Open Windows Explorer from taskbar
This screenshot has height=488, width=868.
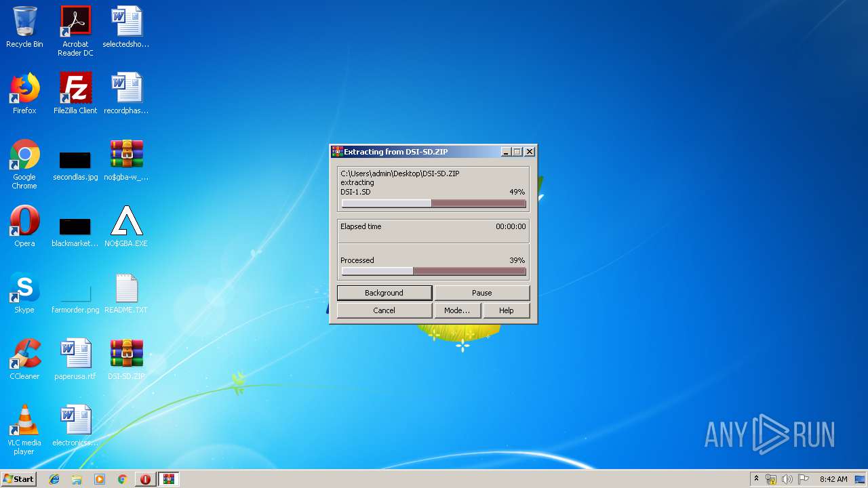77,479
